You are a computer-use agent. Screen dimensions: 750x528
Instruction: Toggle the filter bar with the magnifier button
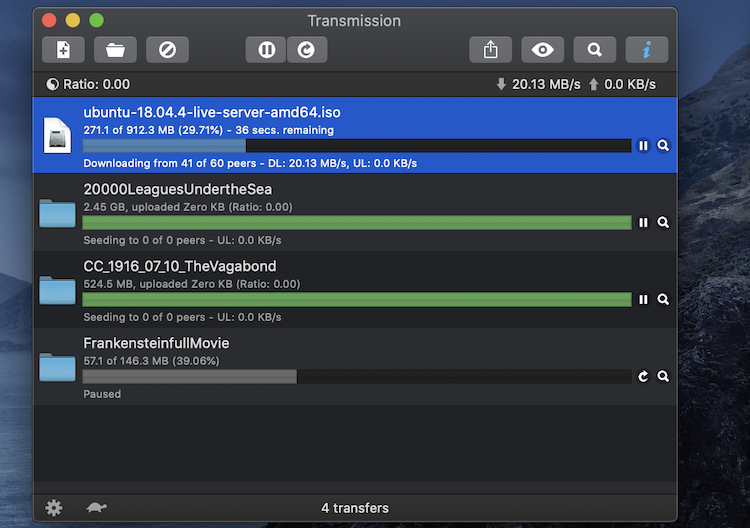pos(595,50)
